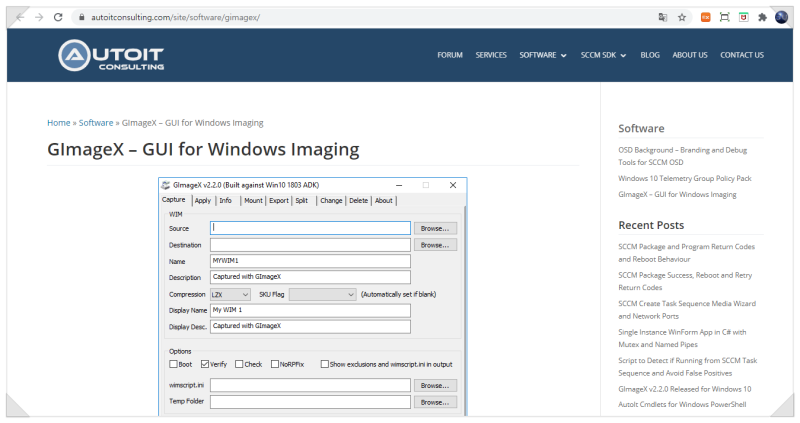This screenshot has height=423, width=800.
Task: Expand the SCCM SDK dropdown menu
Action: tap(603, 55)
